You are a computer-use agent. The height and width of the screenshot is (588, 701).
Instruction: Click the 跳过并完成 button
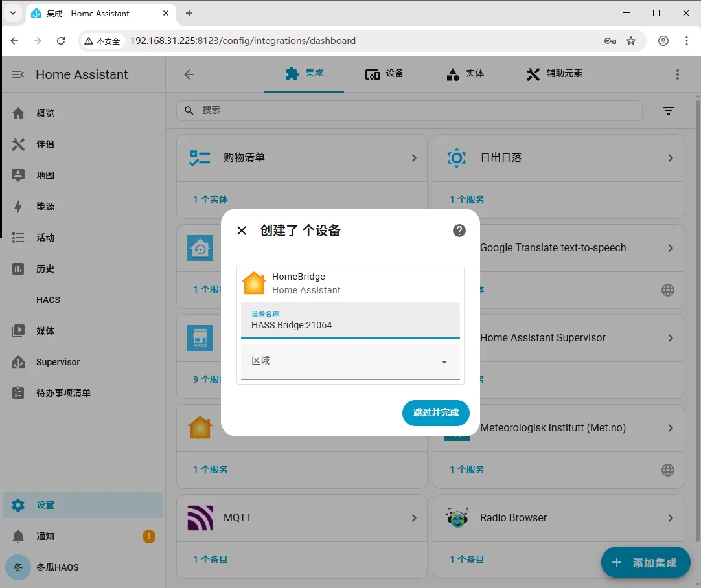[x=436, y=413]
